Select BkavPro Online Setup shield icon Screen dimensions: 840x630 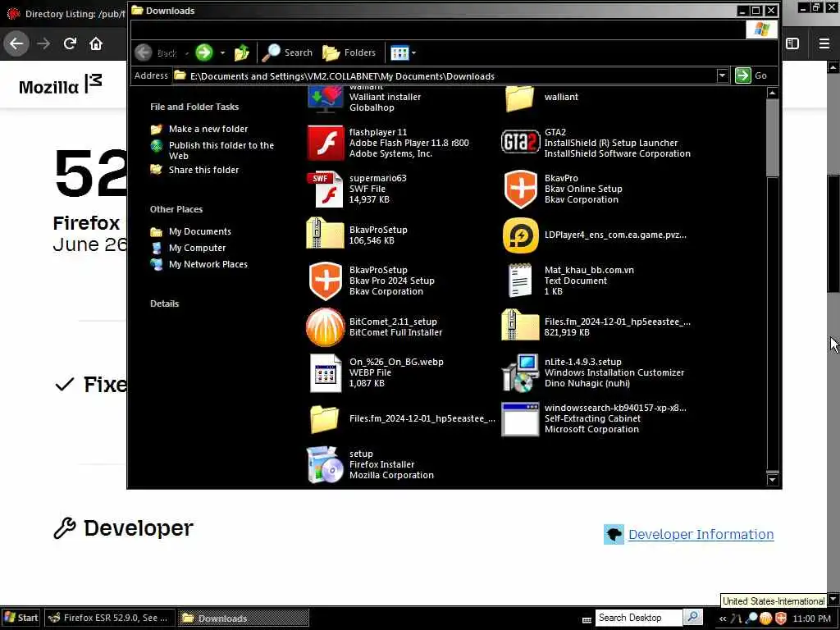click(520, 189)
